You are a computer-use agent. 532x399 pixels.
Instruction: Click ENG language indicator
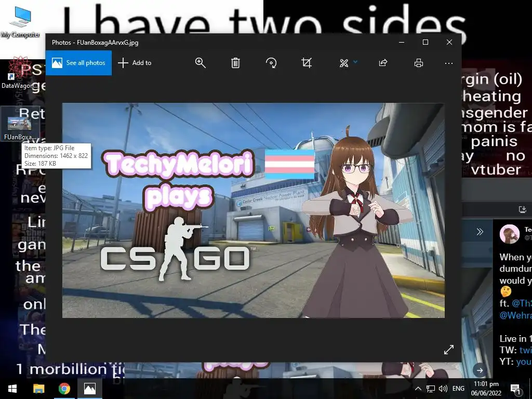pos(458,389)
